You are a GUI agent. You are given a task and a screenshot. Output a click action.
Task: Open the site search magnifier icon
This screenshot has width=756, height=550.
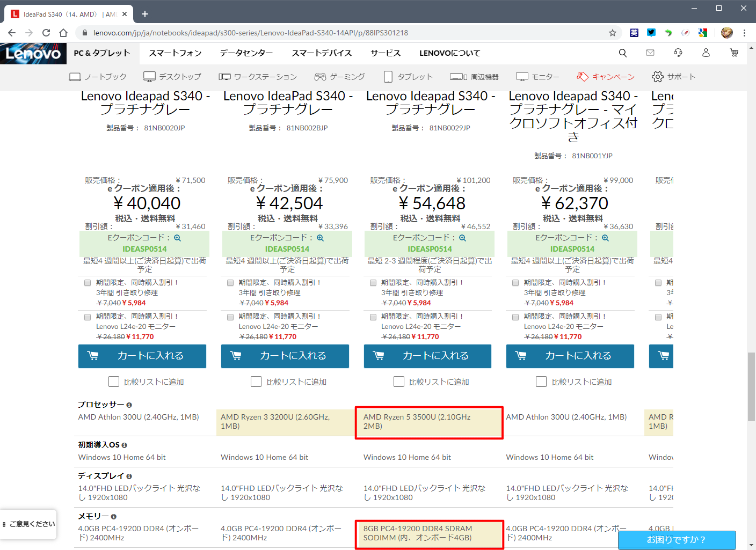click(623, 53)
